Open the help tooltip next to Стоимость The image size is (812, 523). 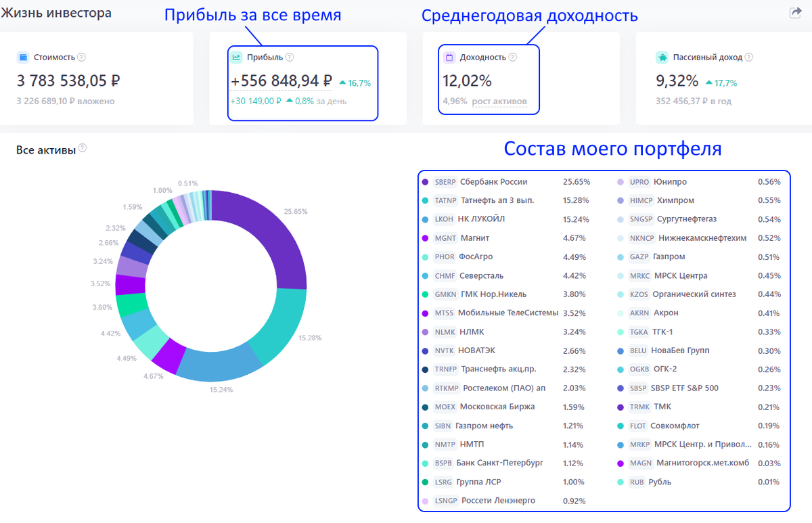pyautogui.click(x=82, y=58)
